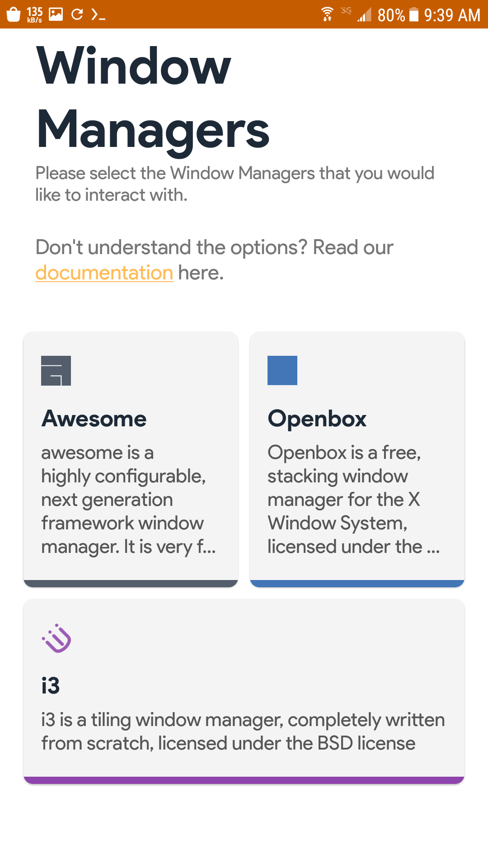488x868 pixels.
Task: Click the gray color bar under Awesome
Action: pyautogui.click(x=131, y=584)
